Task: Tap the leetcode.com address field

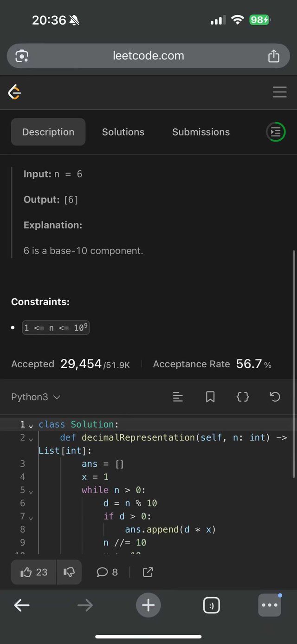Action: 148,56
